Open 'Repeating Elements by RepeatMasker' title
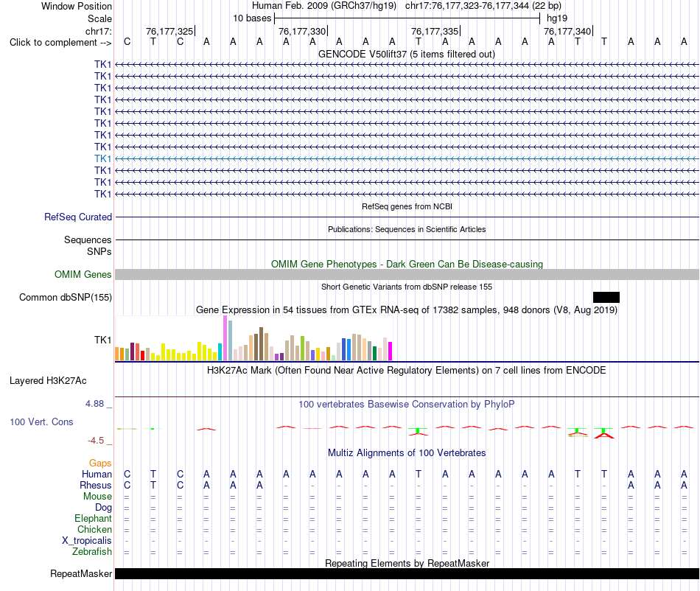 point(407,563)
